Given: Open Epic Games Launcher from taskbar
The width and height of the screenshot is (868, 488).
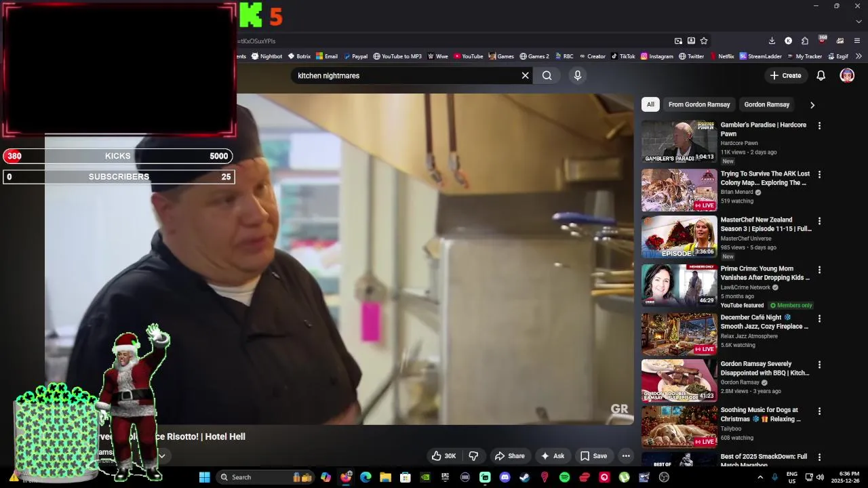Looking at the screenshot, I should (x=445, y=477).
